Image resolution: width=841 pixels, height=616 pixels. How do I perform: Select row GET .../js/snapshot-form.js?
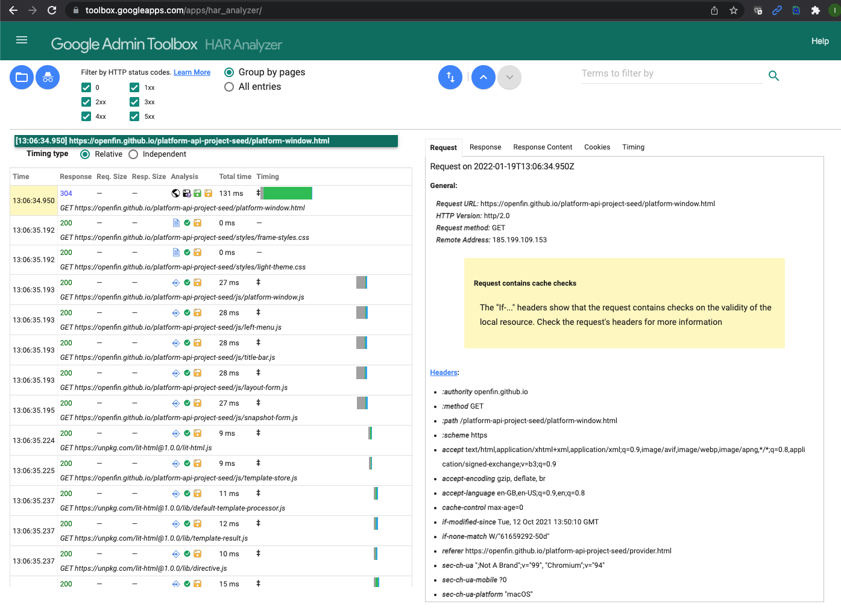pyautogui.click(x=212, y=410)
